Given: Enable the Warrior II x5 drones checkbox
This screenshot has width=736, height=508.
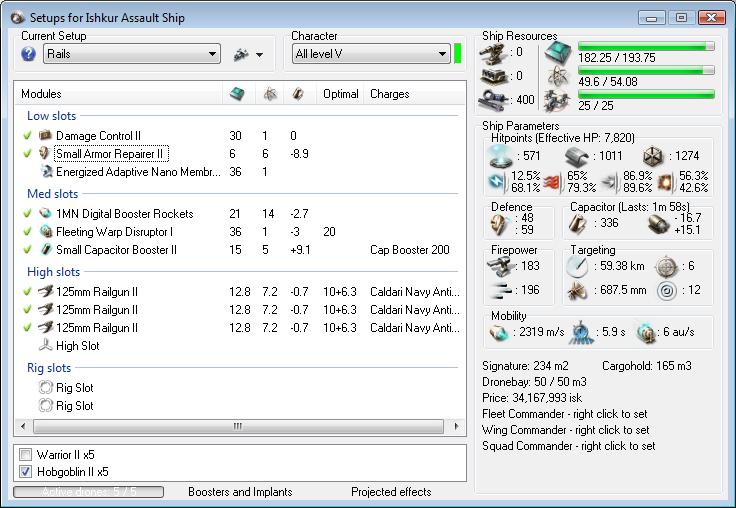Looking at the screenshot, I should click(26, 454).
